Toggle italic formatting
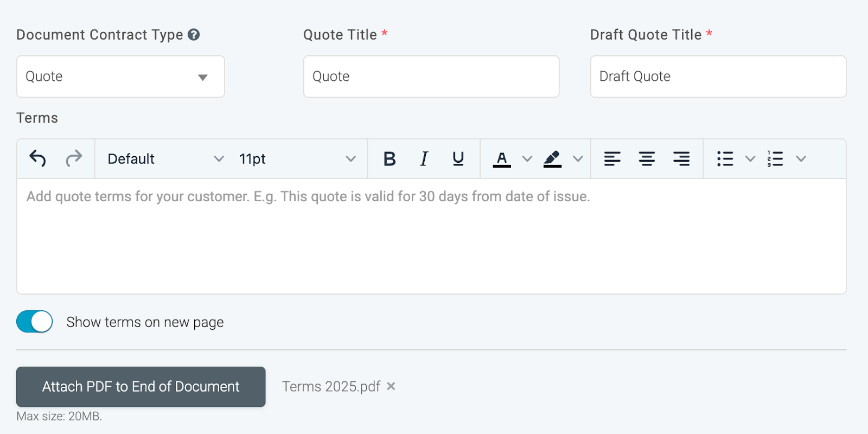The height and width of the screenshot is (434, 868). 424,158
